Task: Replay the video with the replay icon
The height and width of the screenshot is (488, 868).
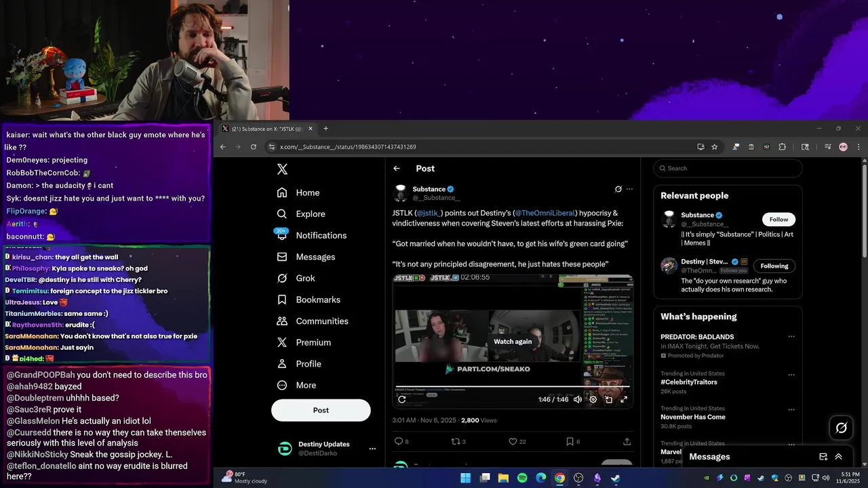Action: click(401, 399)
